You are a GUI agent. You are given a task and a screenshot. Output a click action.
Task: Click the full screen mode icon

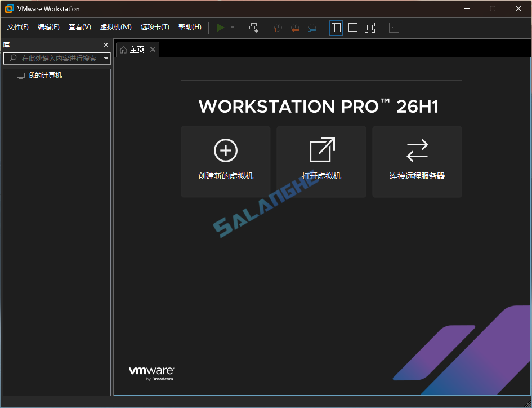tap(370, 28)
